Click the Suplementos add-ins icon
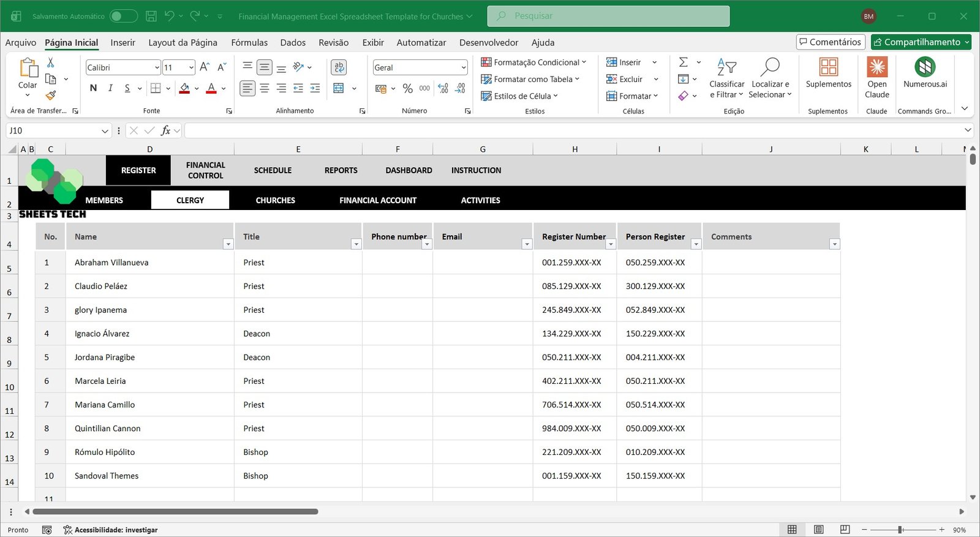Image resolution: width=980 pixels, height=537 pixels. [x=828, y=67]
